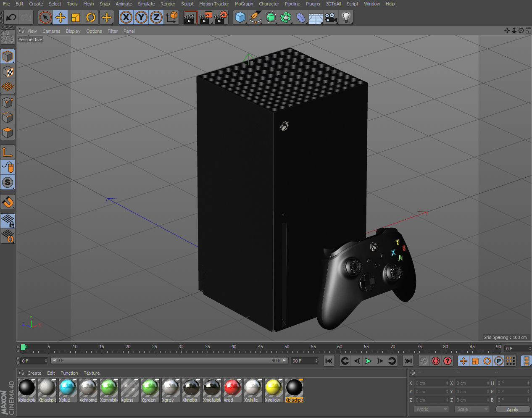The width and height of the screenshot is (532, 418).
Task: Select the Xchrome material thumbnail
Action: [x=88, y=388]
